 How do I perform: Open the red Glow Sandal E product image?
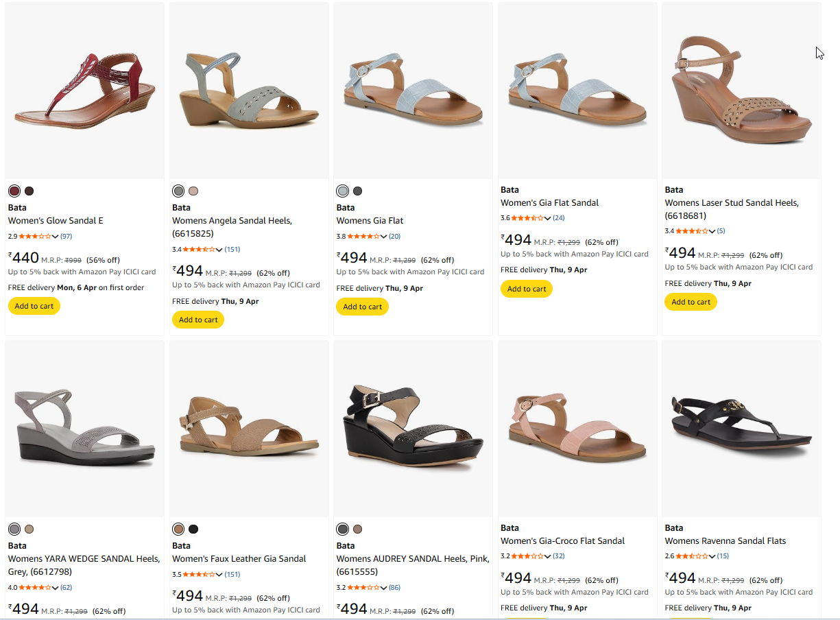point(84,91)
